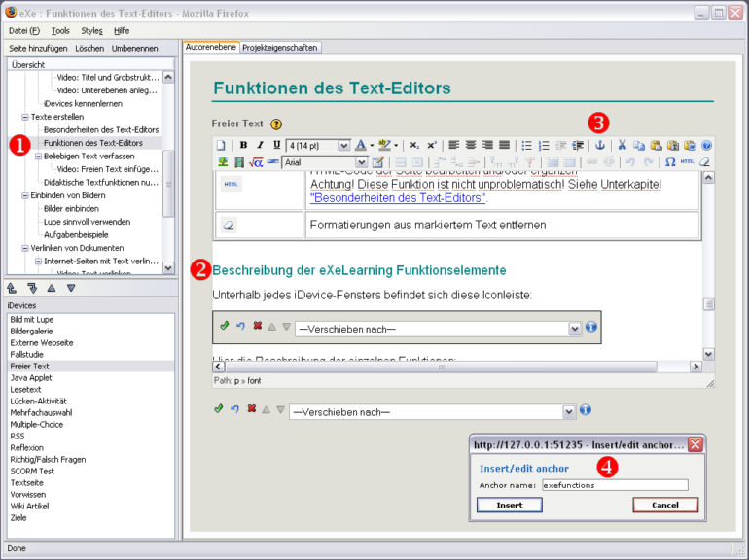Align text left
This screenshot has height=560, width=749.
point(454,145)
